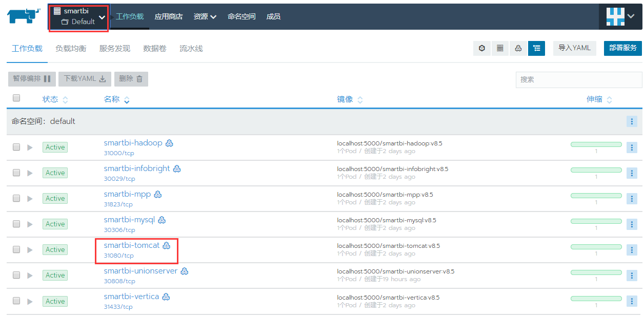Image resolution: width=644 pixels, height=317 pixels.
Task: Click deployment icon next to smartbi-infobright
Action: pyautogui.click(x=177, y=168)
